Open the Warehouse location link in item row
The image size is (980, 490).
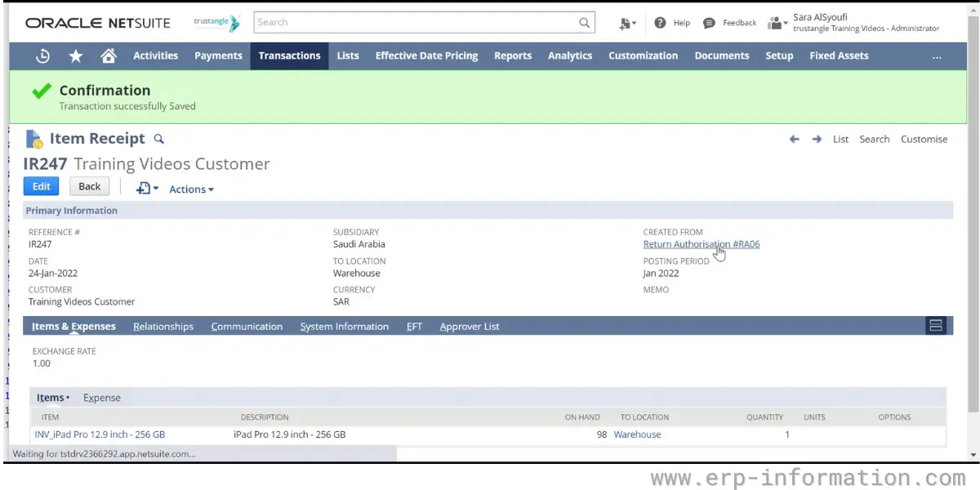637,434
